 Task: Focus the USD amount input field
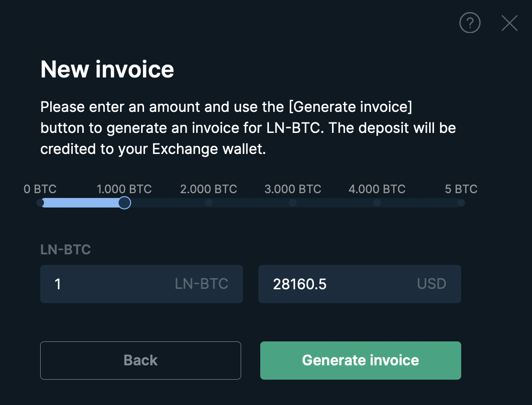click(360, 284)
